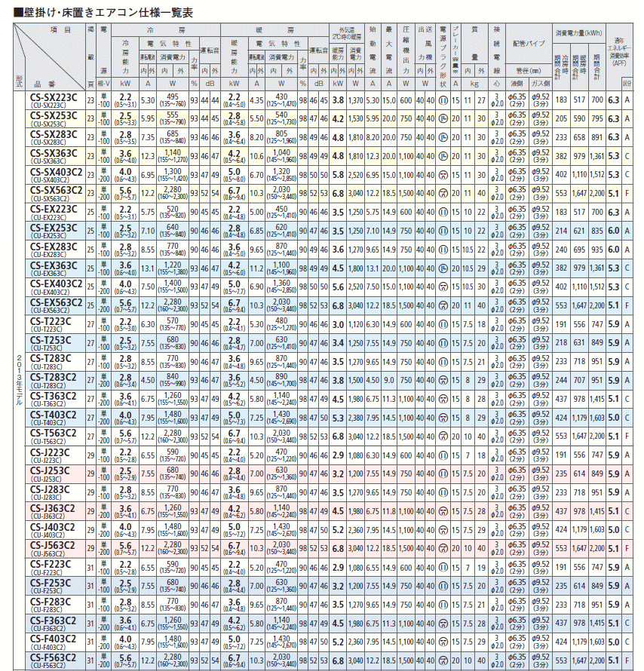Image resolution: width=644 pixels, height=671 pixels.
Task: Select model name CS-T563C2
Action: click(x=53, y=433)
